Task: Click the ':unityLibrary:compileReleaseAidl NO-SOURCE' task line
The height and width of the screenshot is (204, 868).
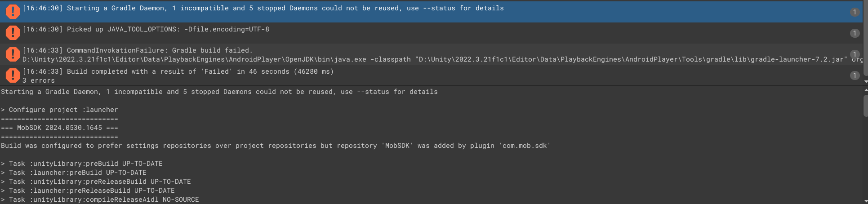Action: click(x=103, y=200)
